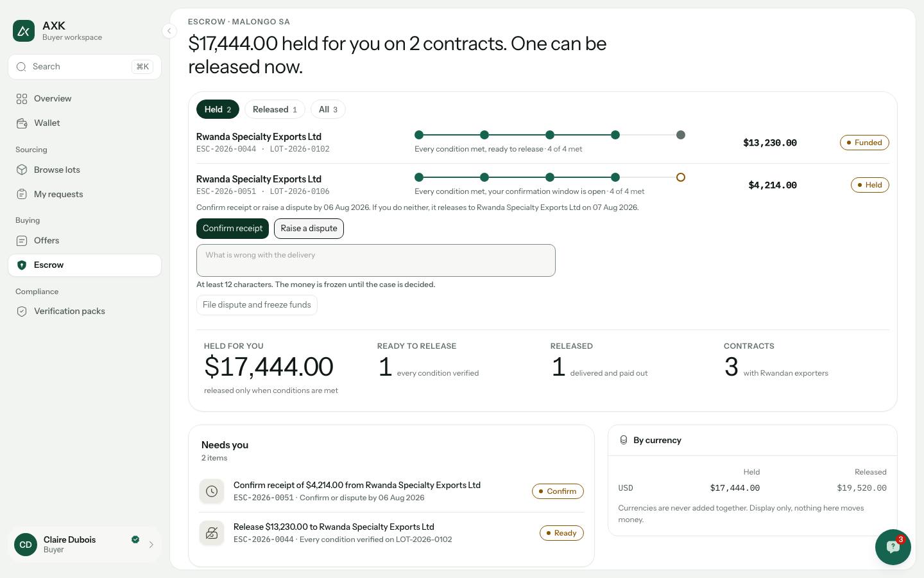This screenshot has width=924, height=578.
Task: Switch to the Released tab
Action: pos(275,110)
